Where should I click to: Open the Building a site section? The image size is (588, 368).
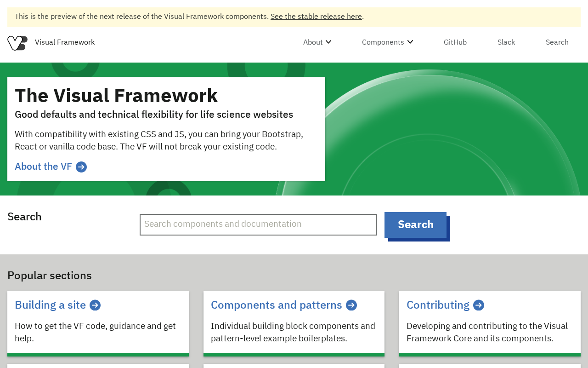pos(57,305)
